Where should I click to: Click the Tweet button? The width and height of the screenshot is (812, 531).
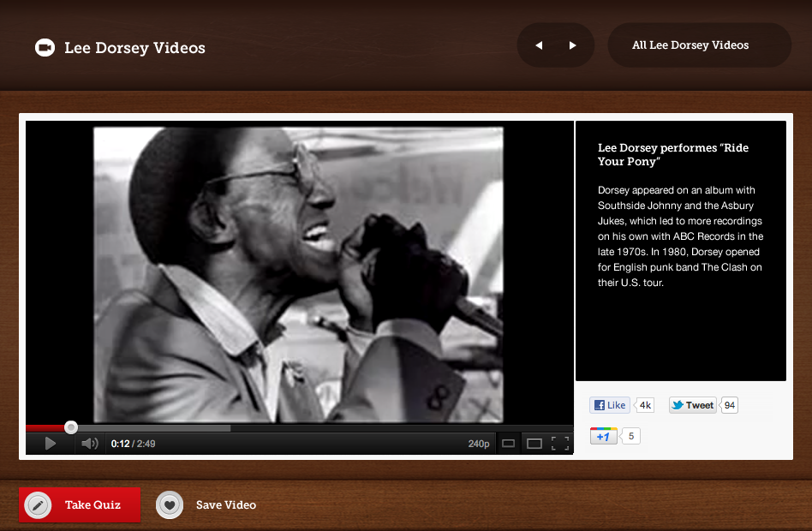(692, 405)
